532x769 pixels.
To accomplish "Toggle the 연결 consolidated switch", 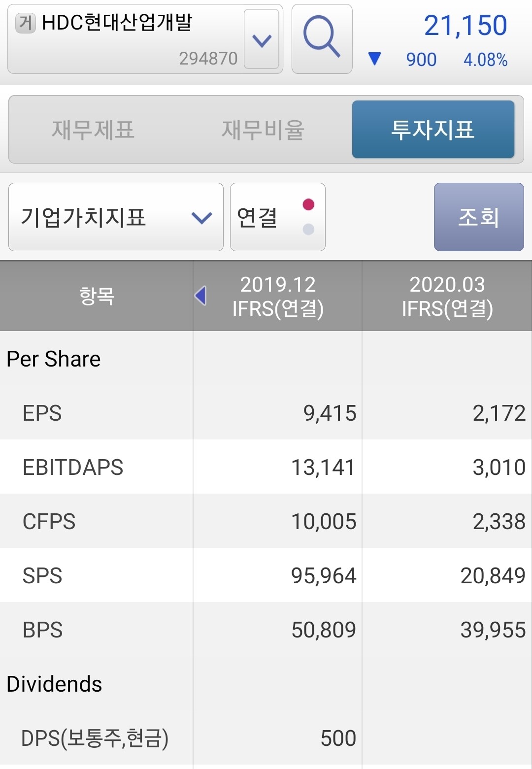I will 277,217.
